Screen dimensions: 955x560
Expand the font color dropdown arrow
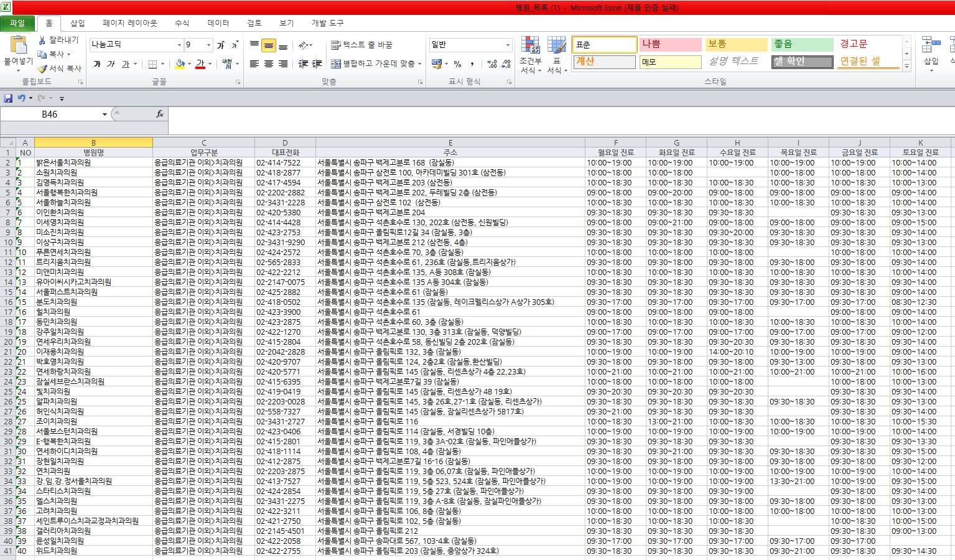click(x=210, y=63)
